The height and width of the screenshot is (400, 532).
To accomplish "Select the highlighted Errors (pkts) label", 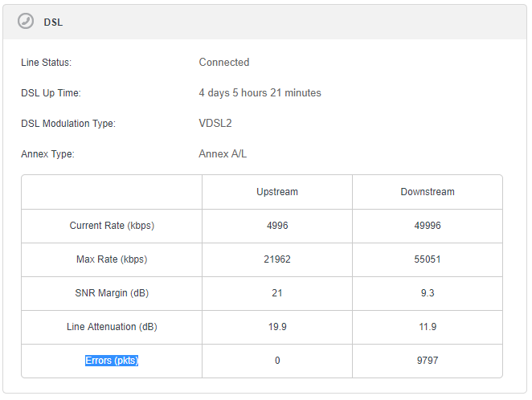I will pos(112,361).
